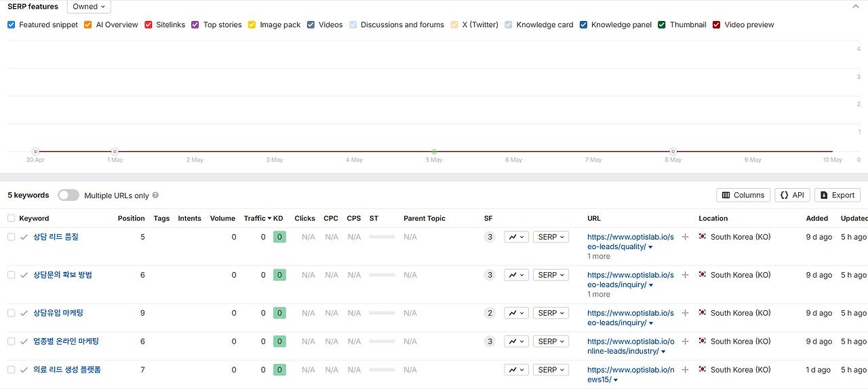Collapse the SERP features panel chevron
868x389 pixels.
(855, 6)
